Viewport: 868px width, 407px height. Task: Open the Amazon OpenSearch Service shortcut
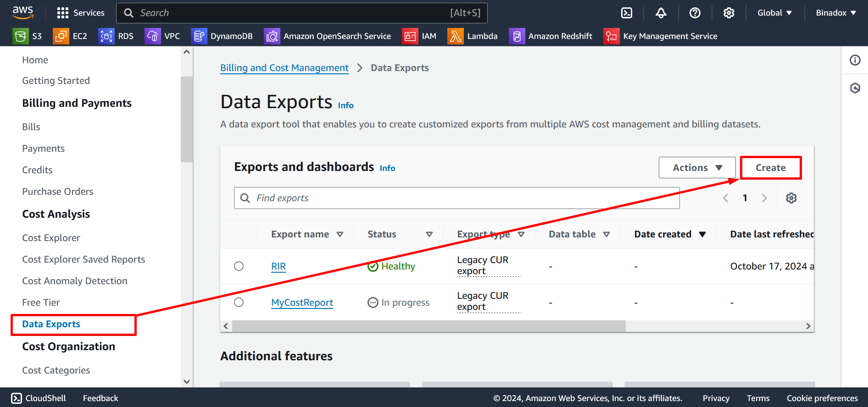point(328,36)
